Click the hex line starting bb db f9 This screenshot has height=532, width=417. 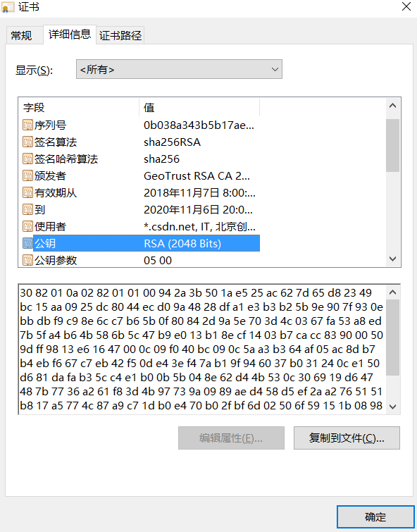[x=201, y=321]
